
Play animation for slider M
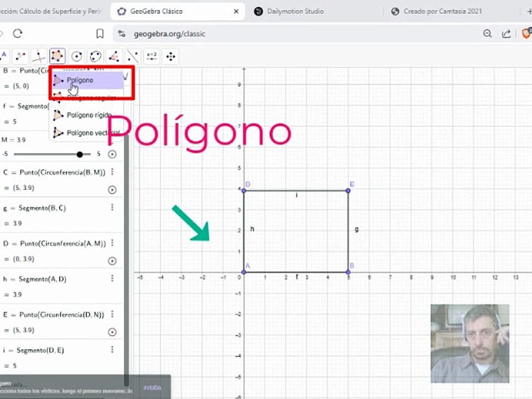pos(112,155)
